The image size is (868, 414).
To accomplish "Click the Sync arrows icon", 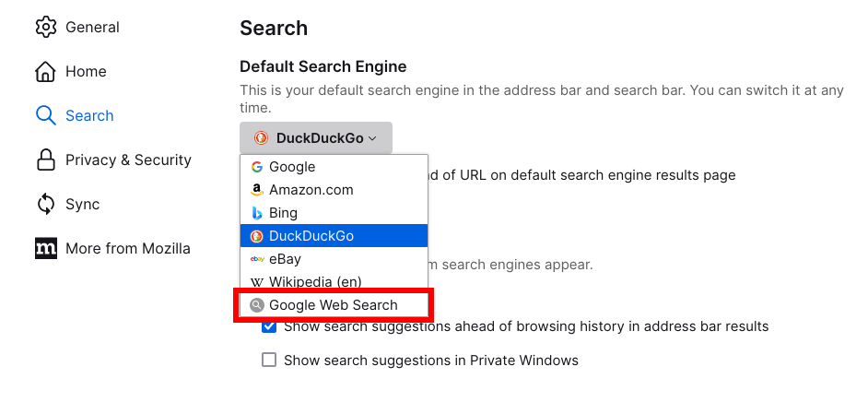I will tap(46, 205).
